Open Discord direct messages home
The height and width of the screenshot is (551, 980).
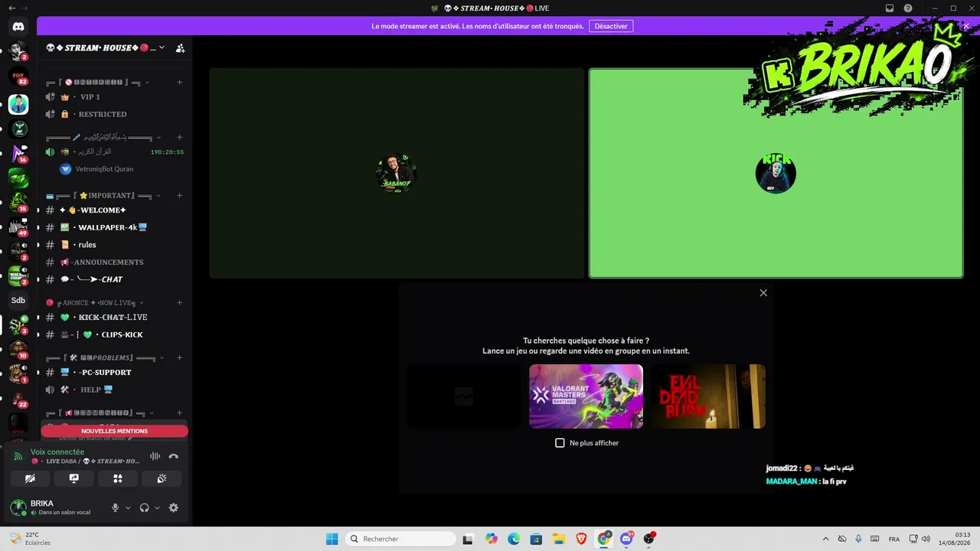18,26
